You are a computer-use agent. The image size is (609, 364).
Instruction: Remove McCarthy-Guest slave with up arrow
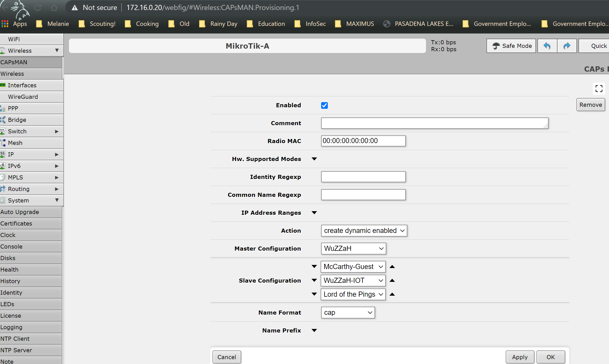pos(392,267)
